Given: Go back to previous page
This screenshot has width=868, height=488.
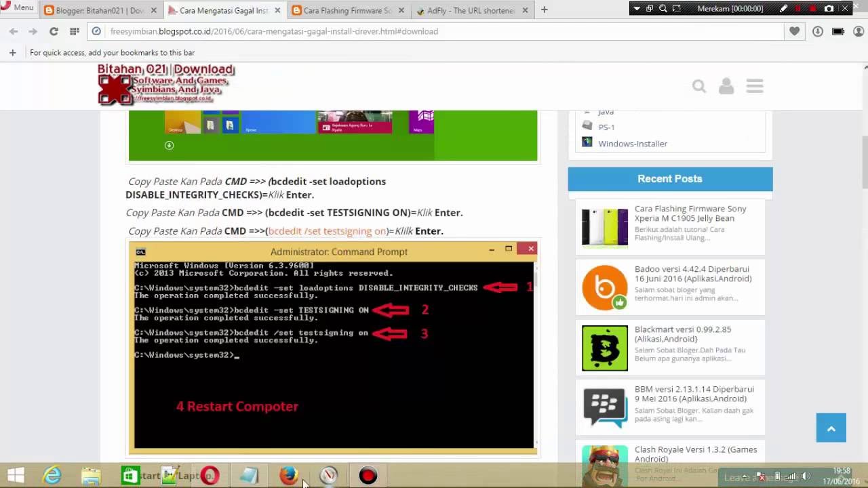Looking at the screenshot, I should click(x=14, y=31).
